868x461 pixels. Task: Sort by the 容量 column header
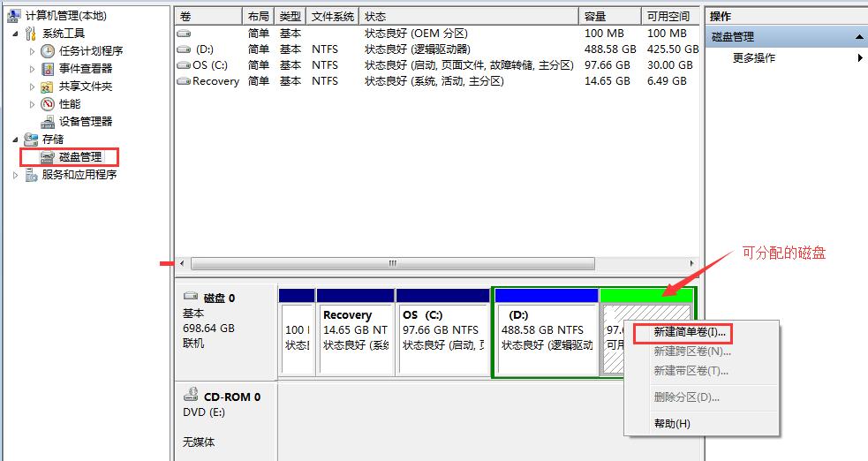coord(610,17)
